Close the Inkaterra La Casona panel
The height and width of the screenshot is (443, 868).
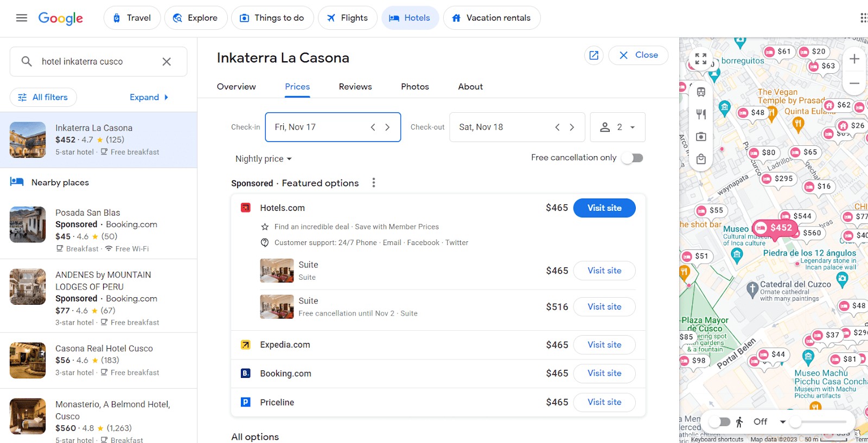pos(638,55)
